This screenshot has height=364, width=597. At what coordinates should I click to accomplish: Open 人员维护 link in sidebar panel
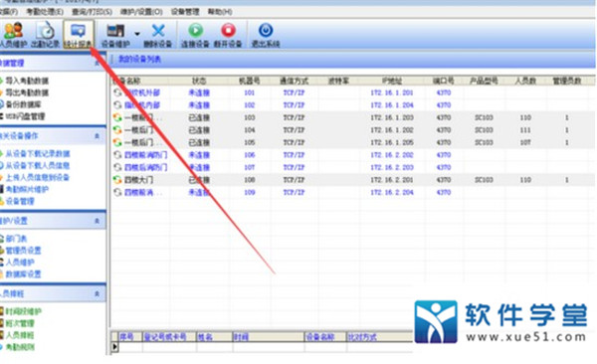(20, 263)
